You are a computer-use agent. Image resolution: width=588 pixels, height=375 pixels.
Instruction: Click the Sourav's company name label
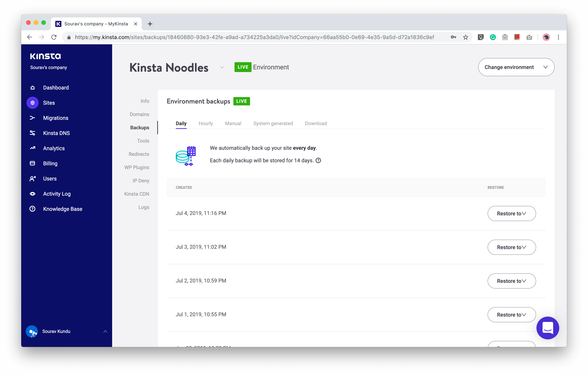point(48,67)
